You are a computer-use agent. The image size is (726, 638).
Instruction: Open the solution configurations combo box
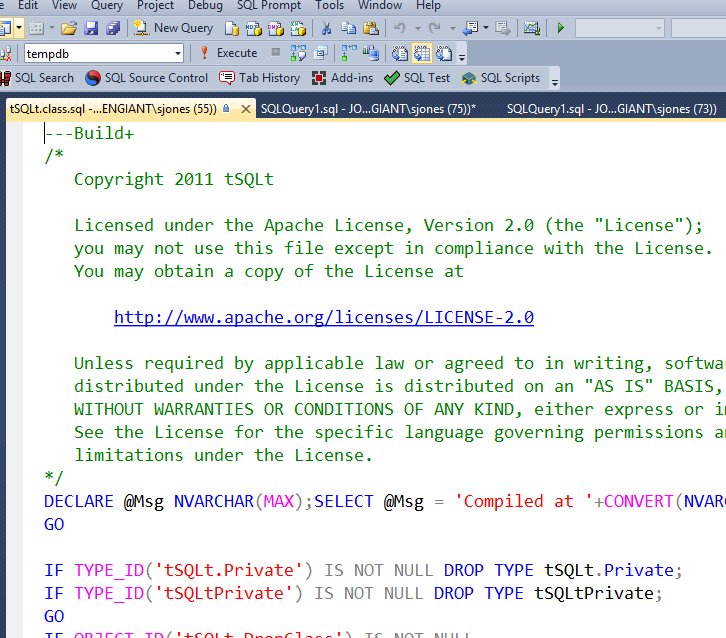620,28
